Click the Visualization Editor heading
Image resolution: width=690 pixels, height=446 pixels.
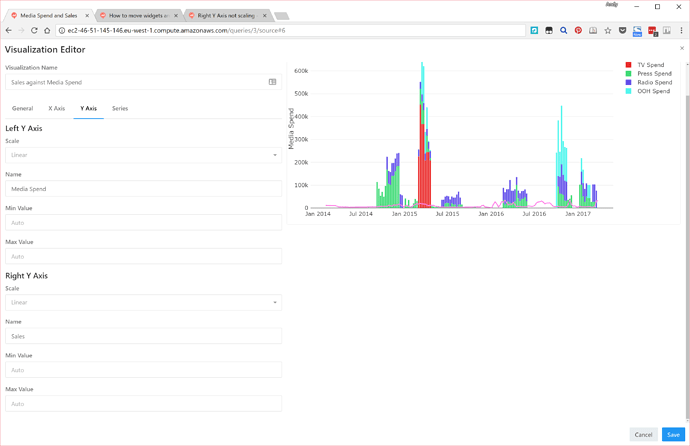coord(45,49)
